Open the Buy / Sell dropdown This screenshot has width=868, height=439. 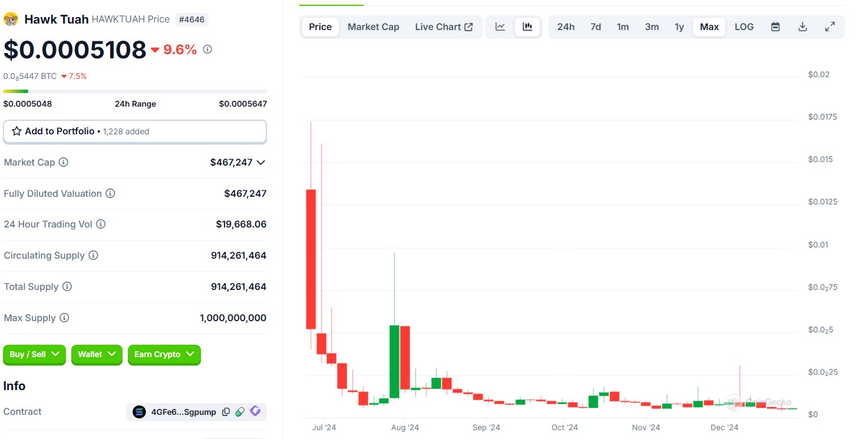(x=34, y=354)
